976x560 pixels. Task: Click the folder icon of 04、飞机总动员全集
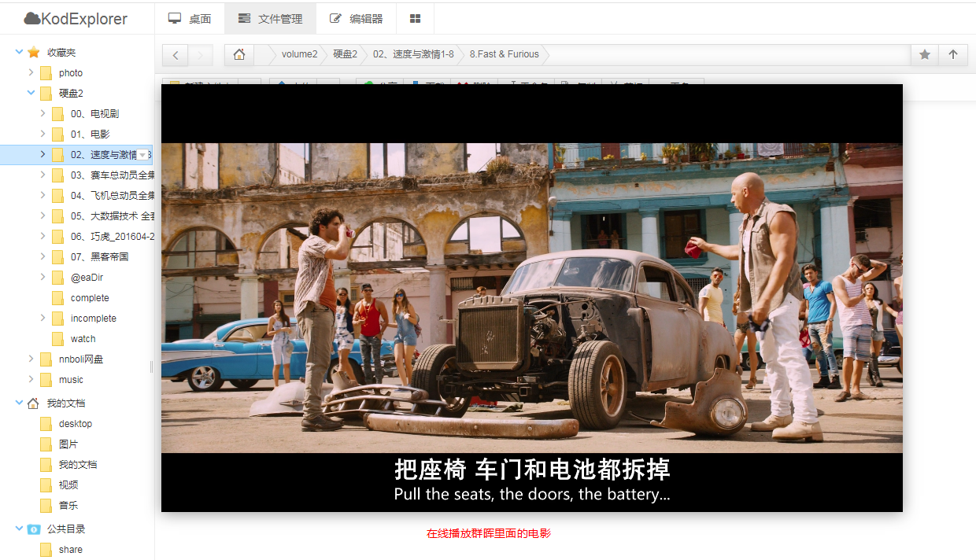coord(57,195)
